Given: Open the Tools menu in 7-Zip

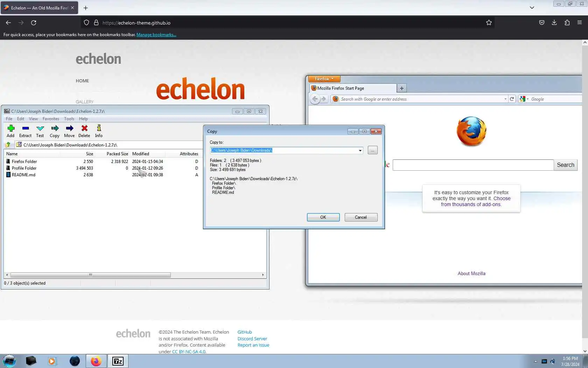Looking at the screenshot, I should coord(69,119).
